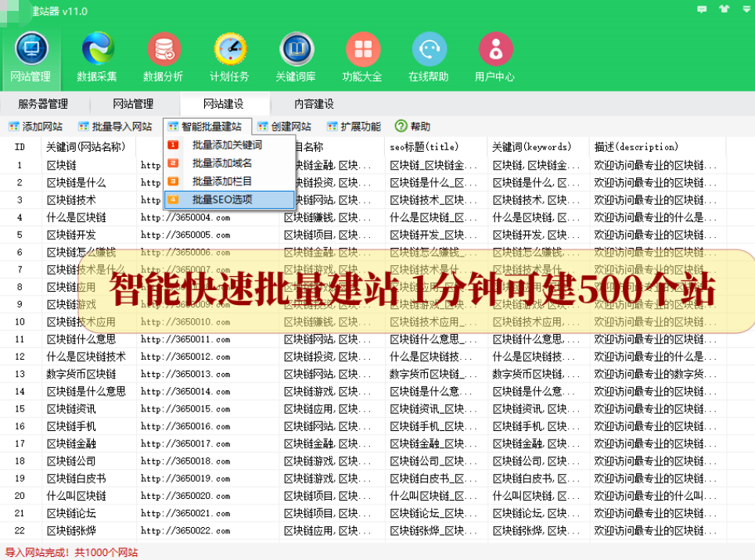Open the 网站管理 main module icon

point(31,49)
